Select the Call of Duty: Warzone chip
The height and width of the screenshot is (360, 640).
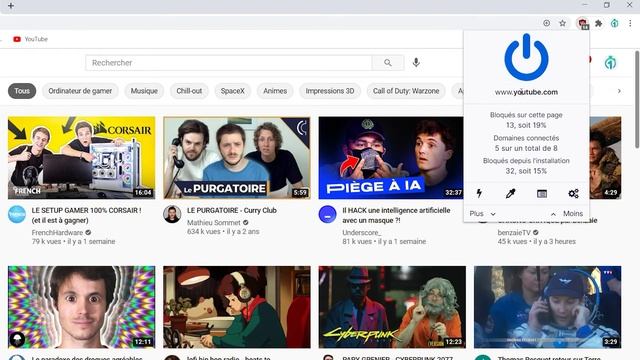(x=406, y=91)
